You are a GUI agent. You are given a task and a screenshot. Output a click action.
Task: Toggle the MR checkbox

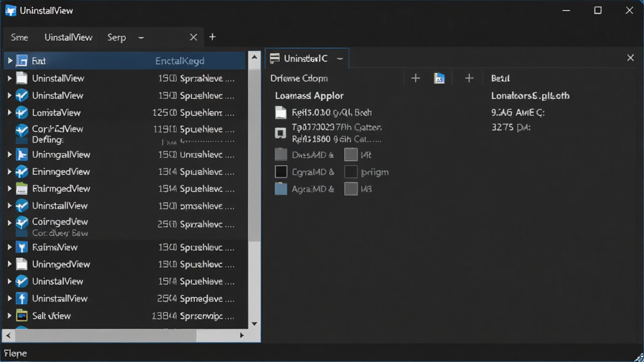tap(351, 155)
